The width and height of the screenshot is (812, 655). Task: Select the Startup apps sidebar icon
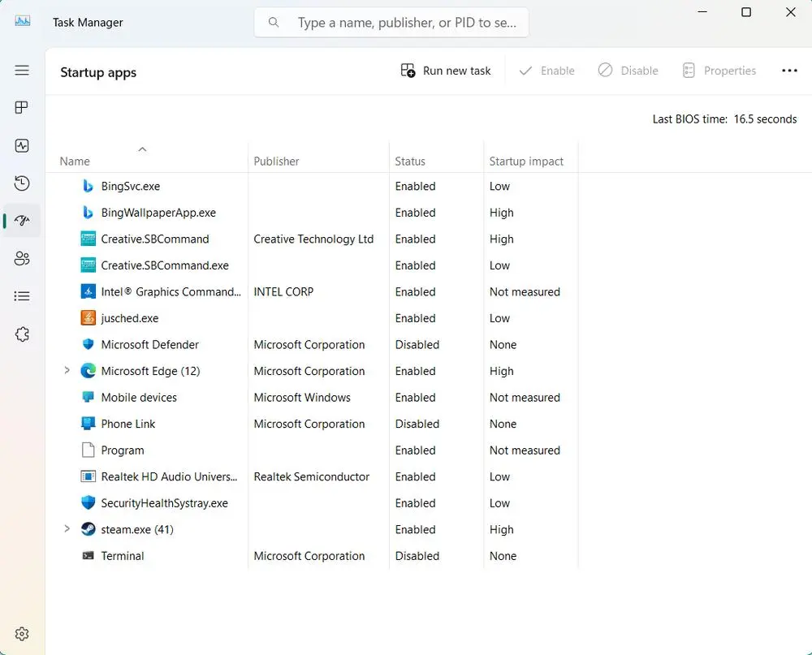[x=22, y=221]
